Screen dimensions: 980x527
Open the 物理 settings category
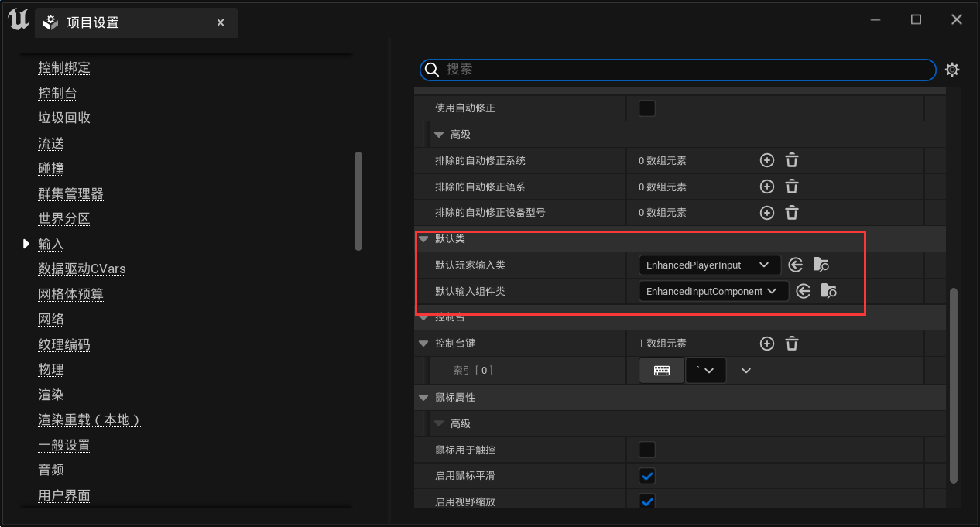tap(51, 370)
